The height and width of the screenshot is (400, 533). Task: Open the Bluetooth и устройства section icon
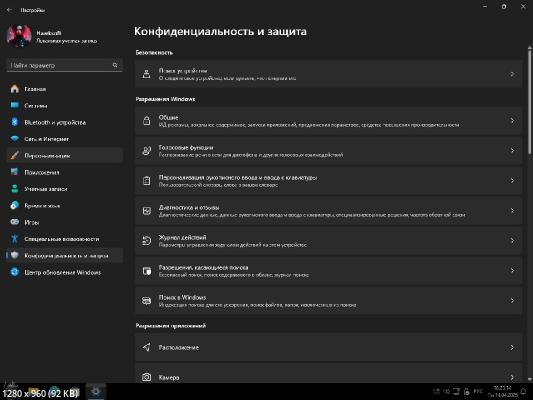tap(15, 122)
